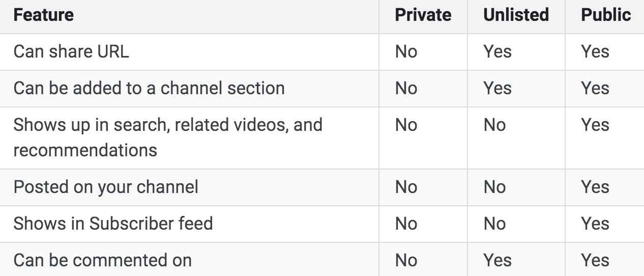This screenshot has height=276, width=644.
Task: Click Private value for 'Can share URL'
Action: [x=406, y=51]
